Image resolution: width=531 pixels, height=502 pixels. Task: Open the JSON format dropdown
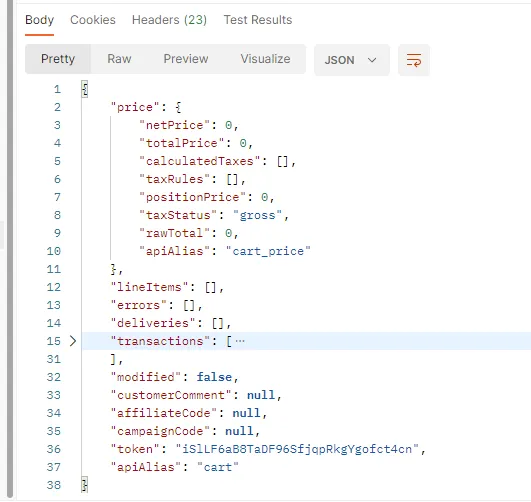tap(352, 60)
